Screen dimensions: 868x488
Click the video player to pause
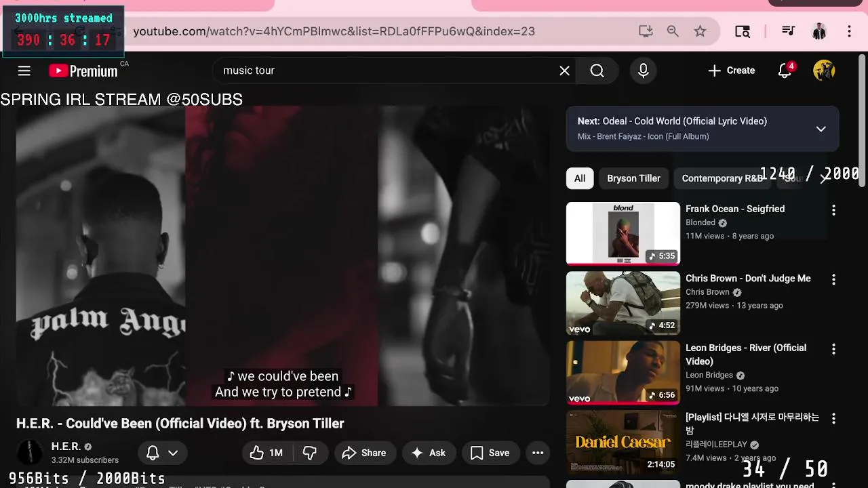282,256
